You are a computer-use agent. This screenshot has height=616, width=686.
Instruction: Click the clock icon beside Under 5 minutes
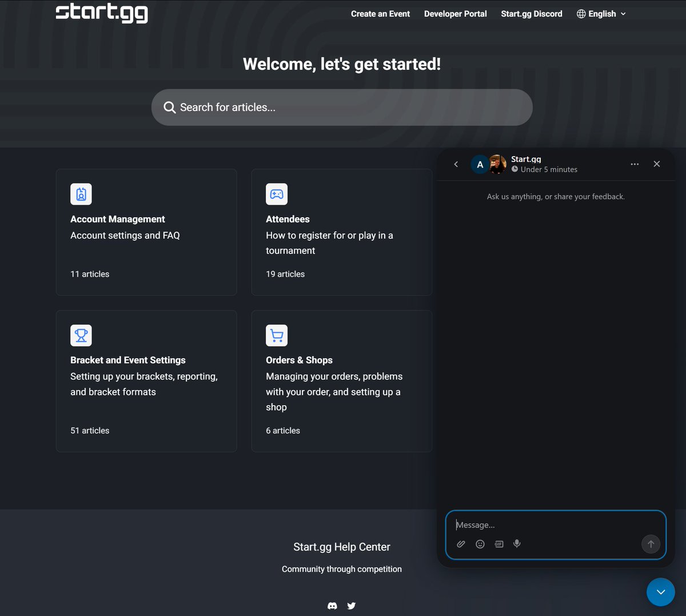tap(514, 169)
